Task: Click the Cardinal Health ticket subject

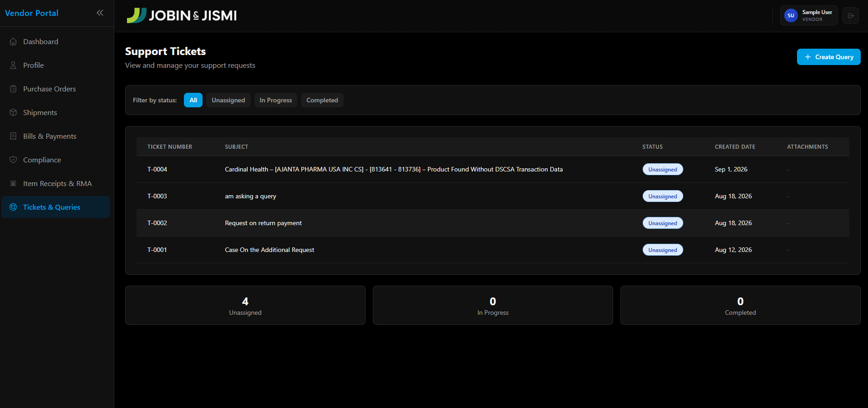Action: 394,169
